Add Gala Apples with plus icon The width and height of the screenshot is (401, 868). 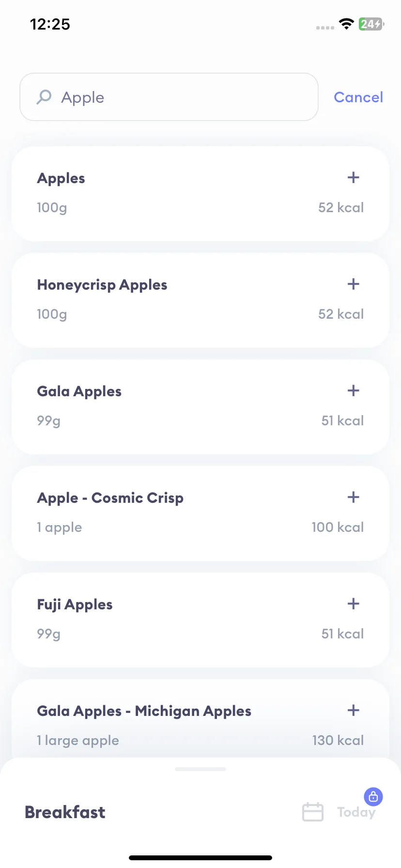tap(353, 390)
